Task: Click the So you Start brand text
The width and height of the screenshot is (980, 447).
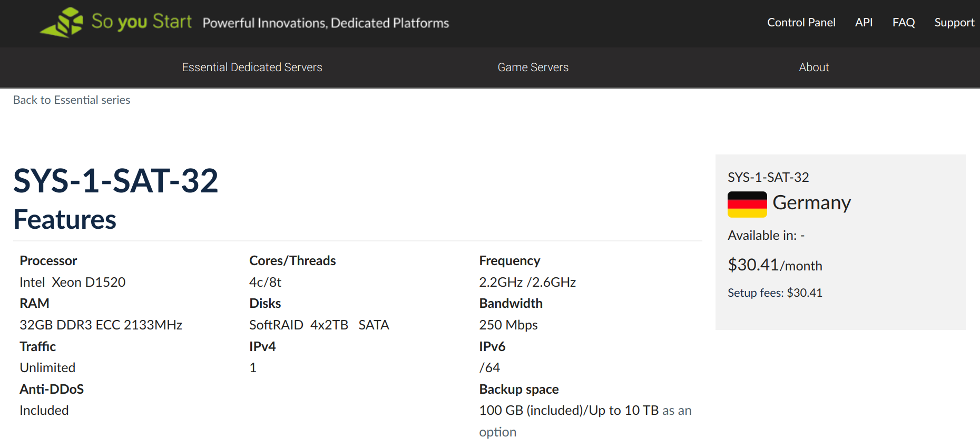Action: 141,22
